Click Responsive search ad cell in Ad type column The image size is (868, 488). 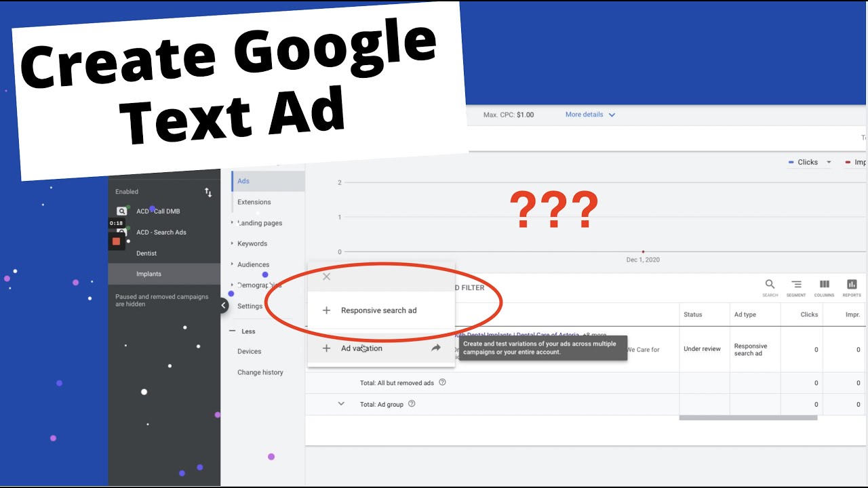[751, 350]
